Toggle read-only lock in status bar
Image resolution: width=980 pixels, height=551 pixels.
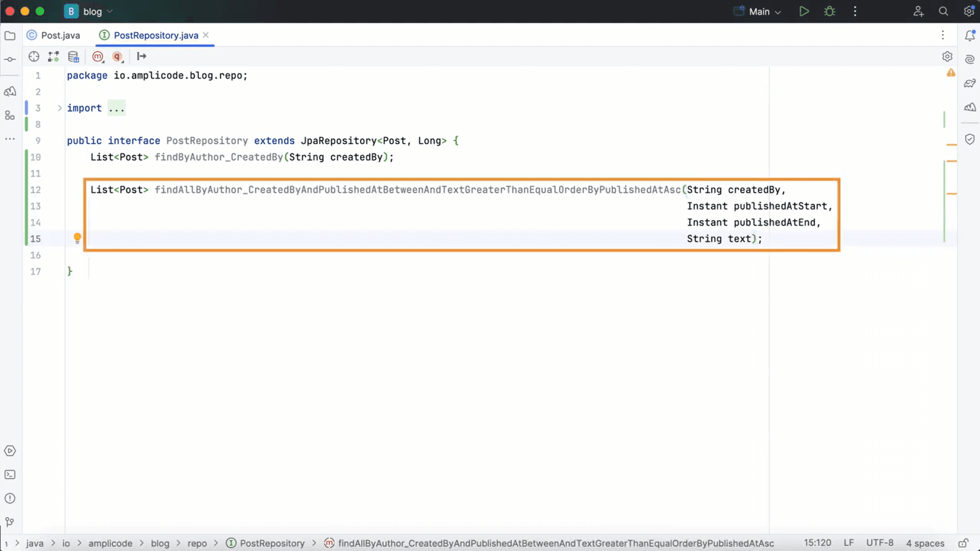point(963,543)
